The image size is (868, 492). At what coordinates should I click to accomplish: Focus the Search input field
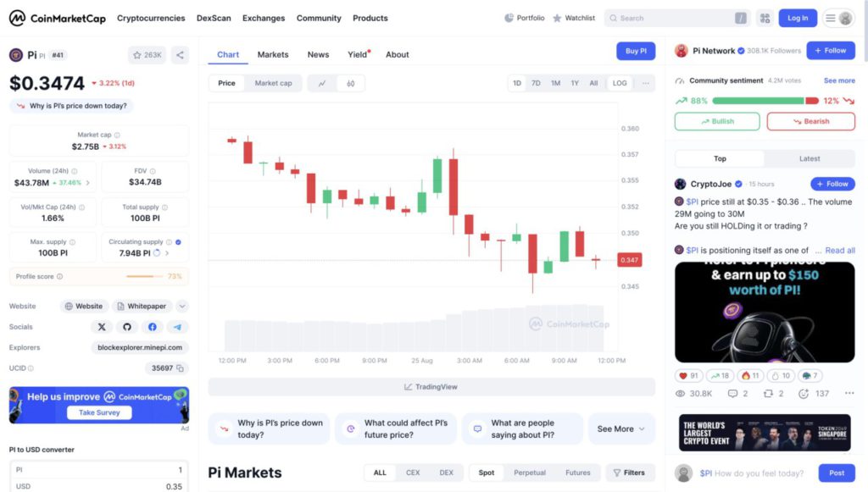tap(674, 18)
